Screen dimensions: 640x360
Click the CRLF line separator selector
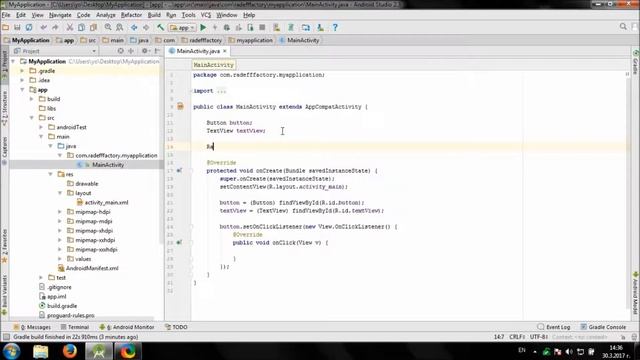[517, 337]
